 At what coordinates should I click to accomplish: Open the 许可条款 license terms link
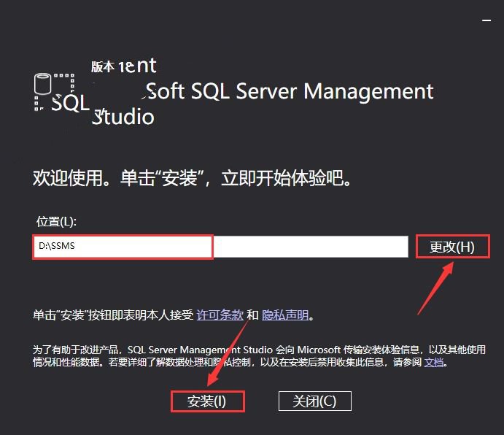[x=220, y=315]
